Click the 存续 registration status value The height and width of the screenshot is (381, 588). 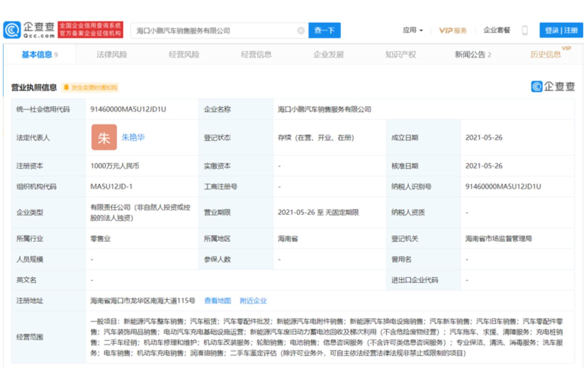316,138
